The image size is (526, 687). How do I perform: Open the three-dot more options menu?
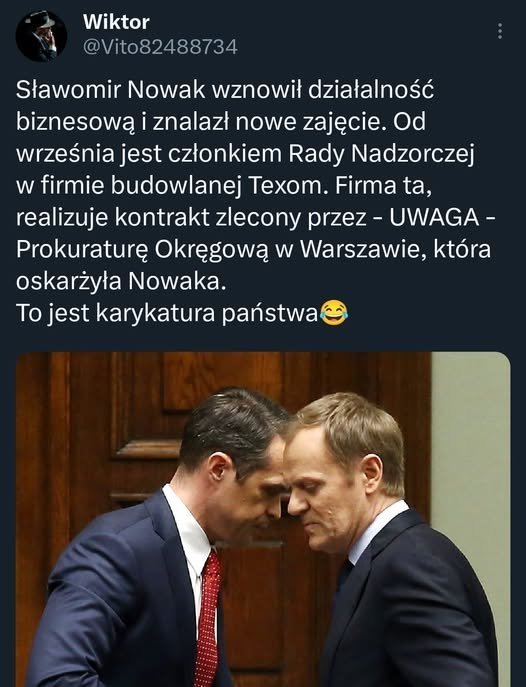click(500, 31)
